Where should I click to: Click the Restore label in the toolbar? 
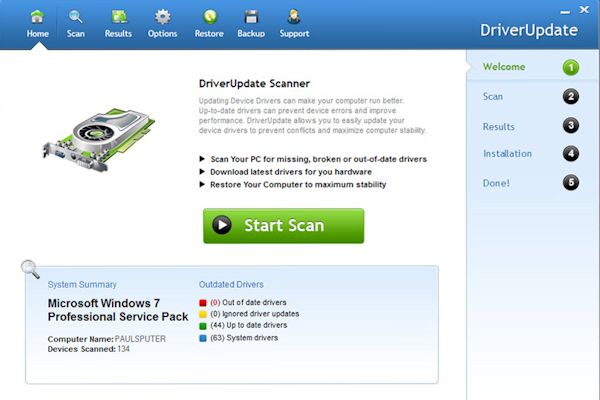[209, 34]
